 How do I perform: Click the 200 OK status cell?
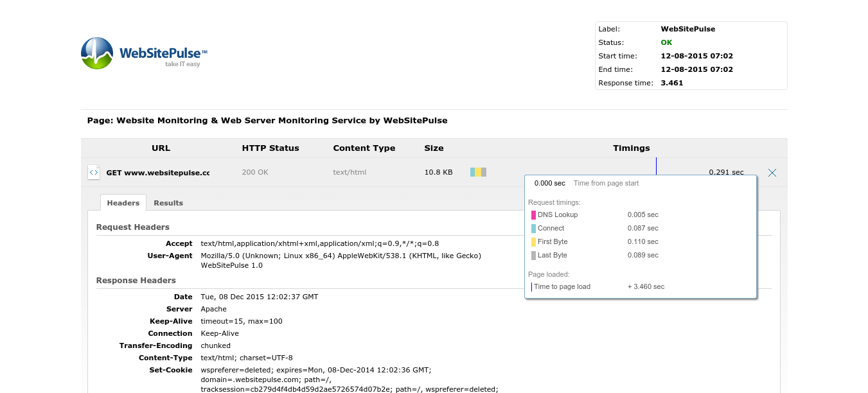(x=255, y=173)
